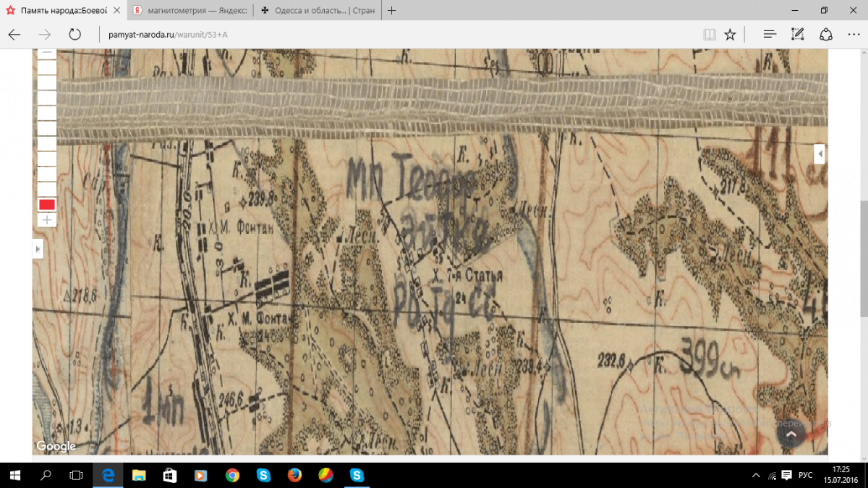The image size is (868, 488).
Task: Open Mozilla Firefox from the taskbar
Action: [294, 475]
